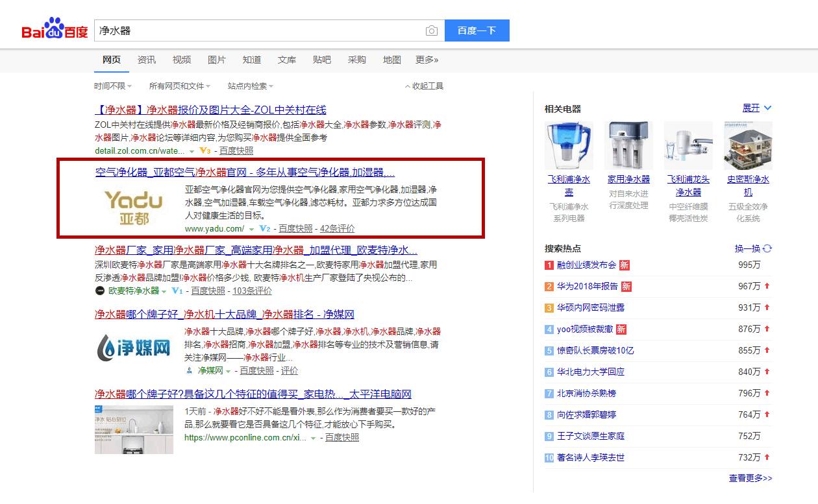Image resolution: width=818 pixels, height=504 pixels.
Task: Click the V3 credit badge
Action: [x=205, y=150]
